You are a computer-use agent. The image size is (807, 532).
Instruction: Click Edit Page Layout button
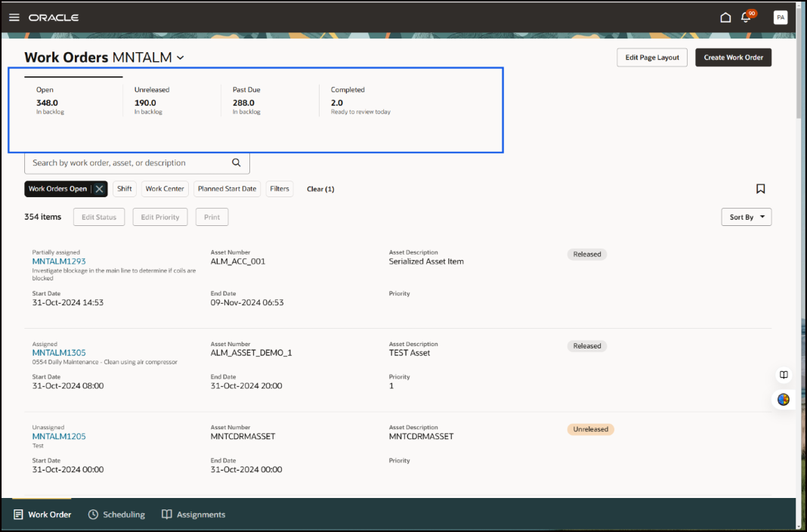click(652, 57)
